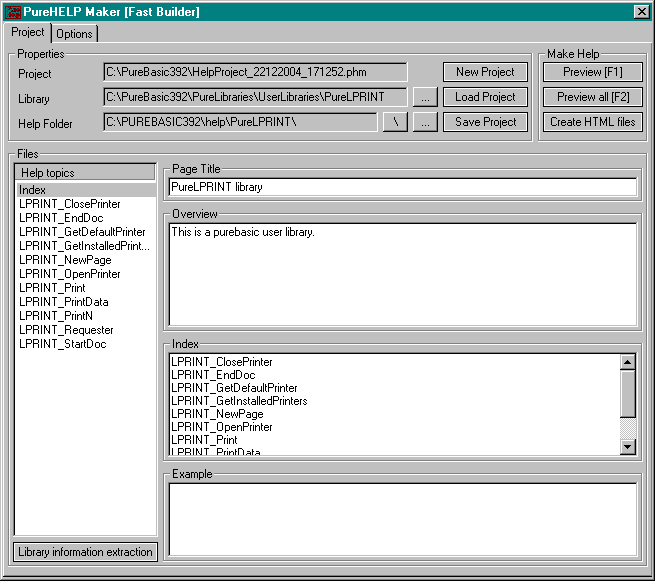
Task: Browse for Library file with ellipsis button
Action: 425,97
